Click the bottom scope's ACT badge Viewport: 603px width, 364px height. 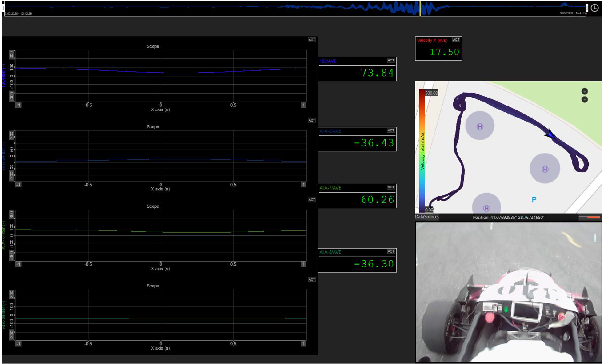tap(312, 280)
